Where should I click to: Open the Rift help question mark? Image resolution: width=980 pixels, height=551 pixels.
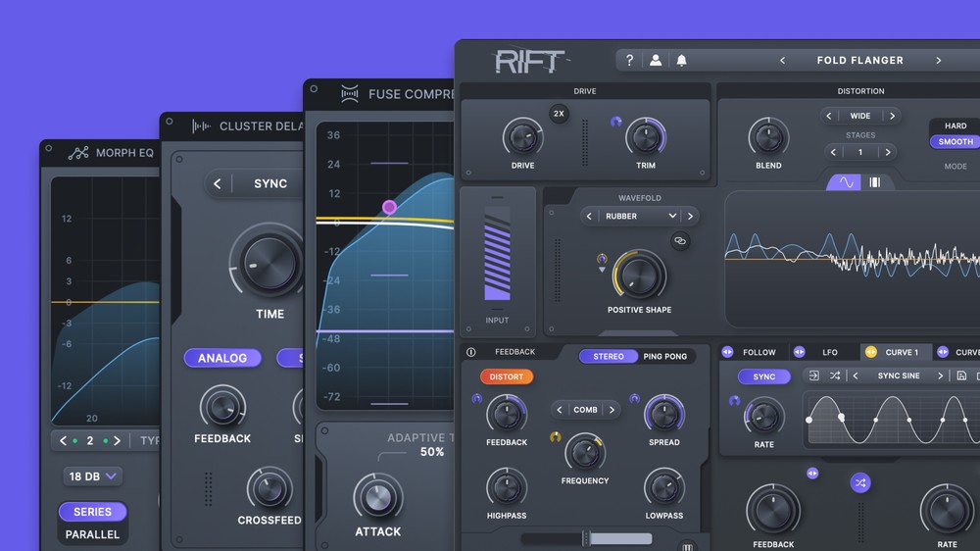629,61
